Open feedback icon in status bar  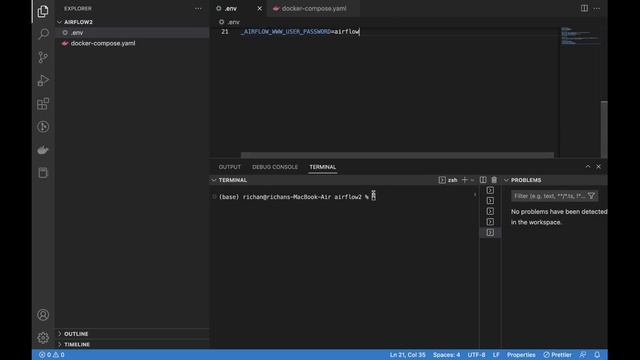coord(583,355)
